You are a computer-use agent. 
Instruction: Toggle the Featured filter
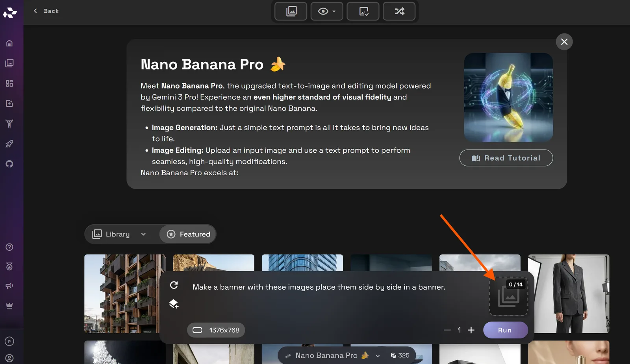click(x=188, y=234)
